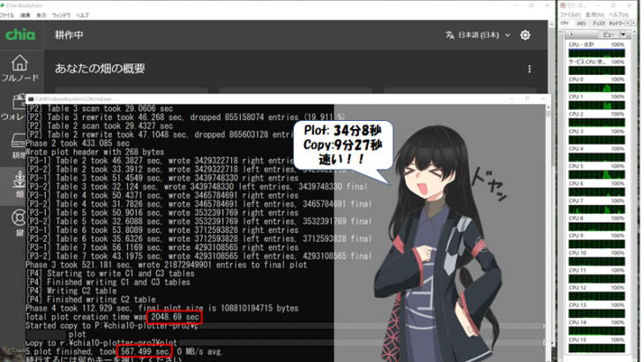Open ファイル(F) menu in Resource Monitor
This screenshot has width=644, height=362.
572,15
